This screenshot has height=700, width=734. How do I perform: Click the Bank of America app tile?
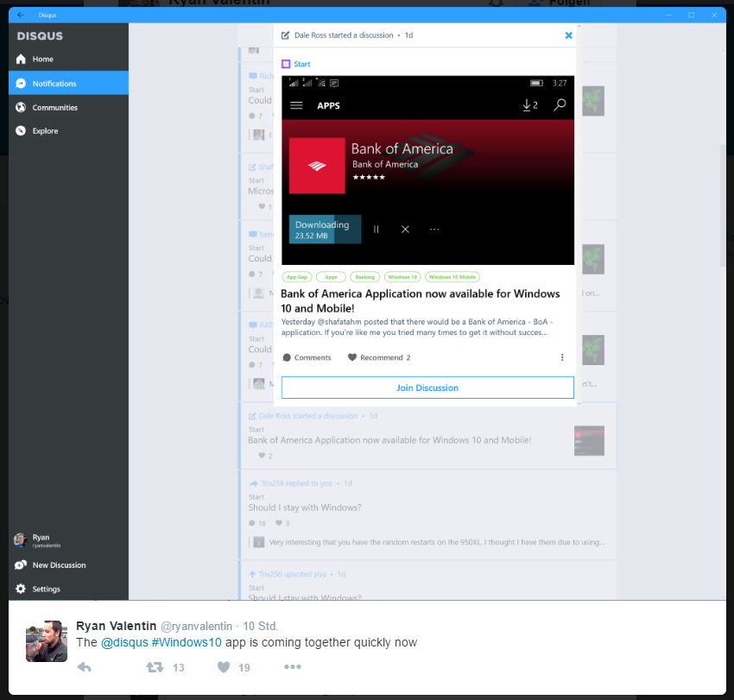click(x=317, y=166)
